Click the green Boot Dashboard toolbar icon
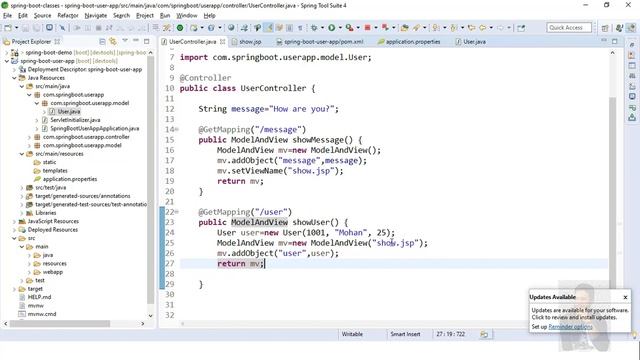This screenshot has height=360, width=640. 180,28
